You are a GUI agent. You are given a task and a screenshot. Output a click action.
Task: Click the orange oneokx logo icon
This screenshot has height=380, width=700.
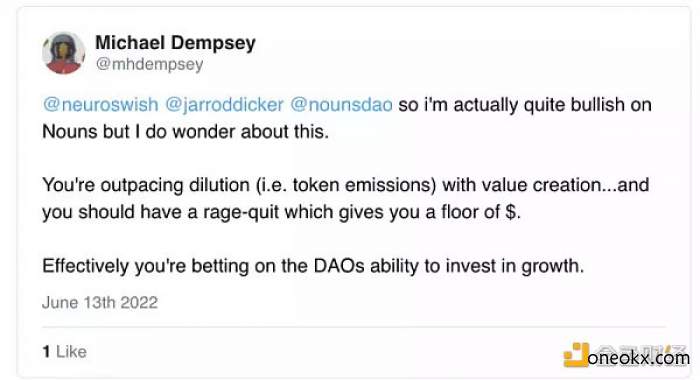(576, 355)
